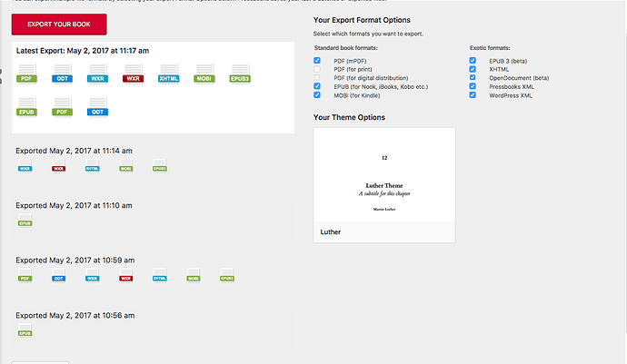Click 'Latest Export: May 2, 2017 at 11:17 am'
Image resolution: width=627 pixels, height=364 pixels.
click(x=83, y=51)
